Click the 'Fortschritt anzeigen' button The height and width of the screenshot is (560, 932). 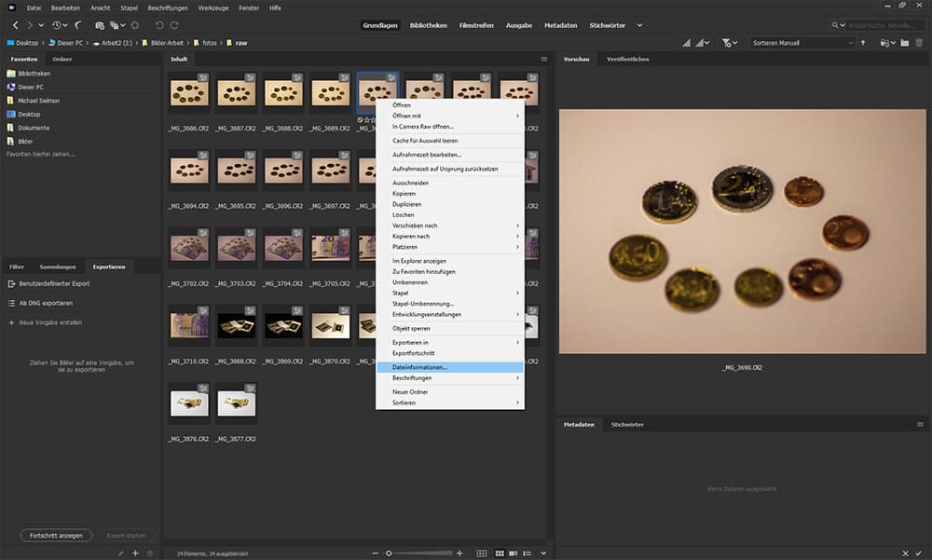point(56,535)
